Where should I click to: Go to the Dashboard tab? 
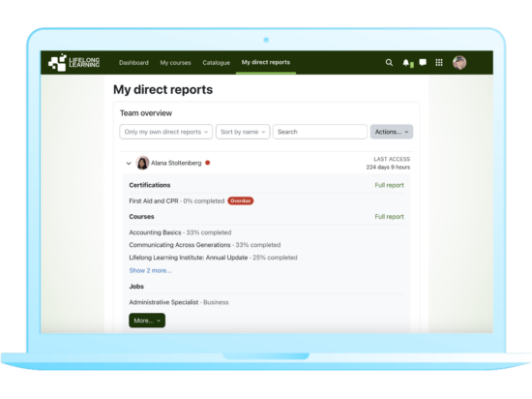pos(133,63)
